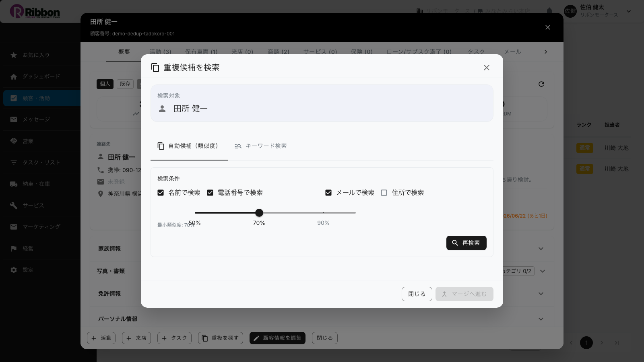The height and width of the screenshot is (362, 644).
Task: Open the メール tab in customer panel
Action: (512, 52)
